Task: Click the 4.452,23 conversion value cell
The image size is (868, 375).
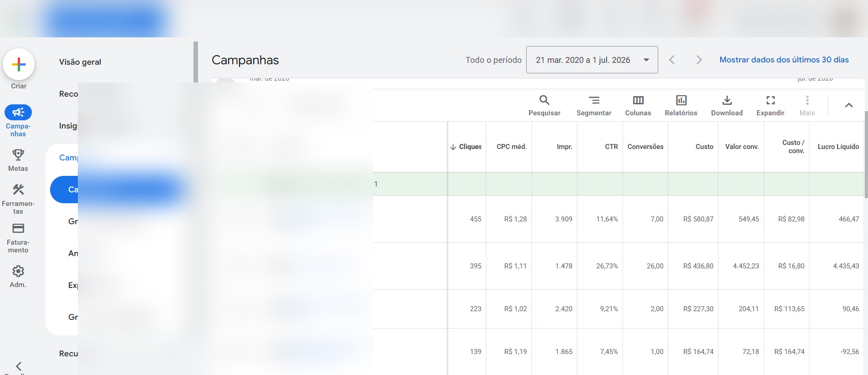Action: 746,266
